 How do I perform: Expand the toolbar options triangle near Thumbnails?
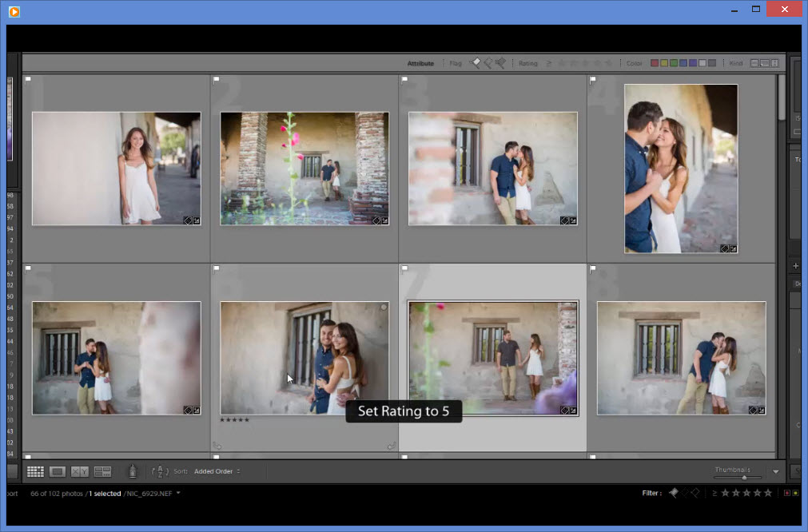(x=775, y=472)
